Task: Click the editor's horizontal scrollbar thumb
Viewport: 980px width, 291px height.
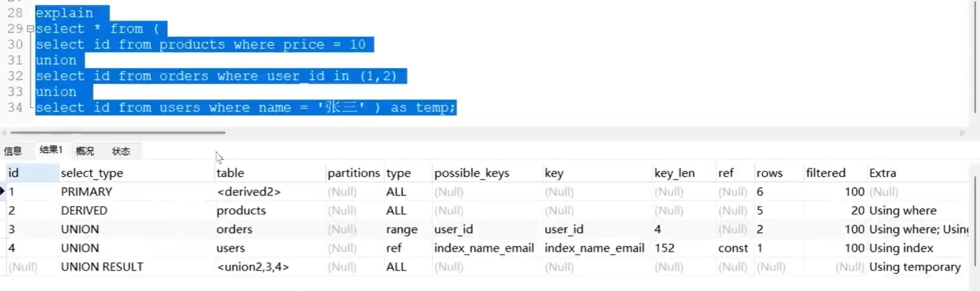Action: pos(118,132)
